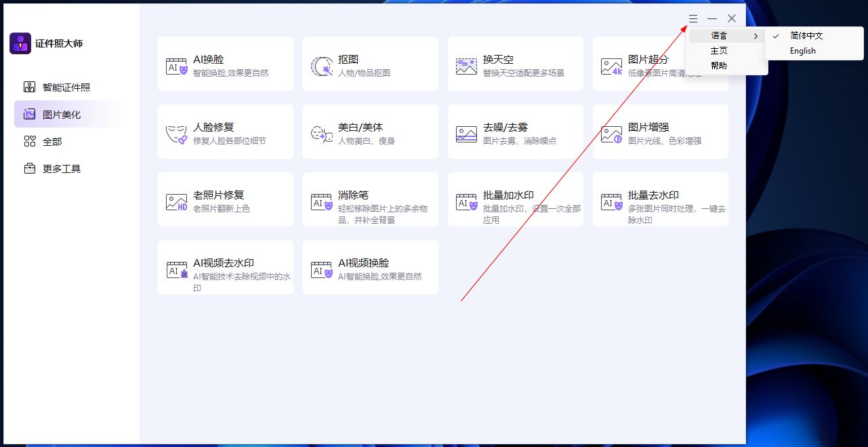This screenshot has width=868, height=447.
Task: Click the 去噪/去雾 image icon
Action: tap(466, 134)
